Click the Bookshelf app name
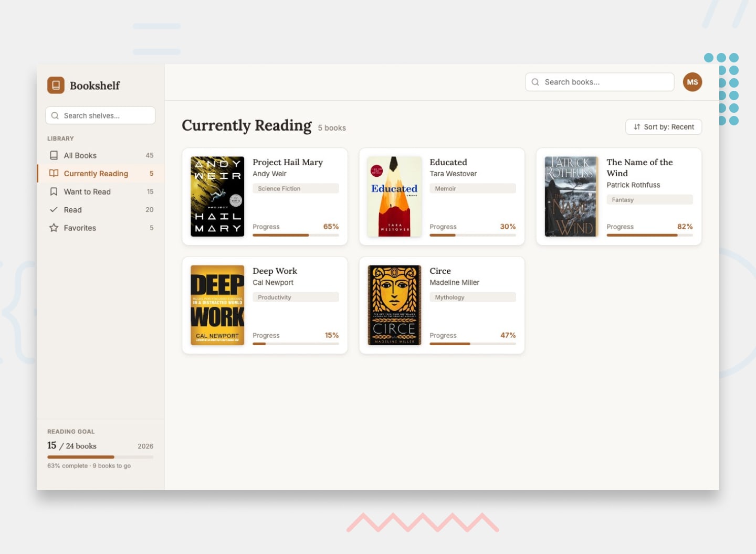This screenshot has width=756, height=554. pyautogui.click(x=94, y=86)
